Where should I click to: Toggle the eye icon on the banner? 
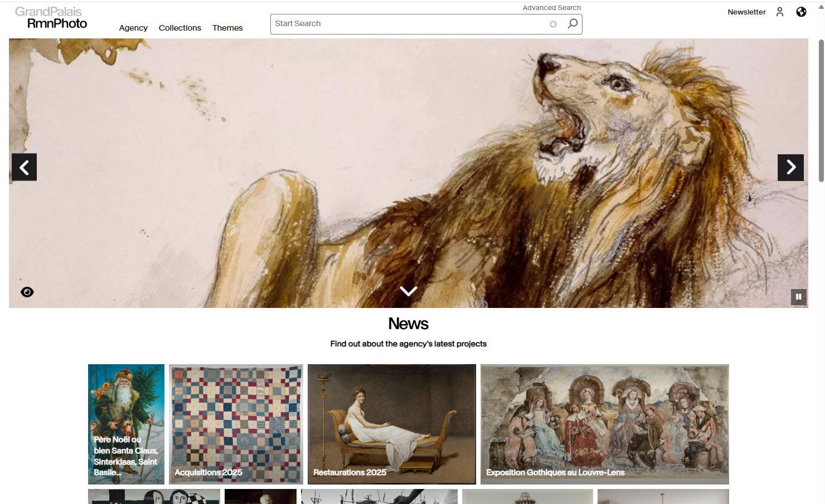tap(27, 292)
